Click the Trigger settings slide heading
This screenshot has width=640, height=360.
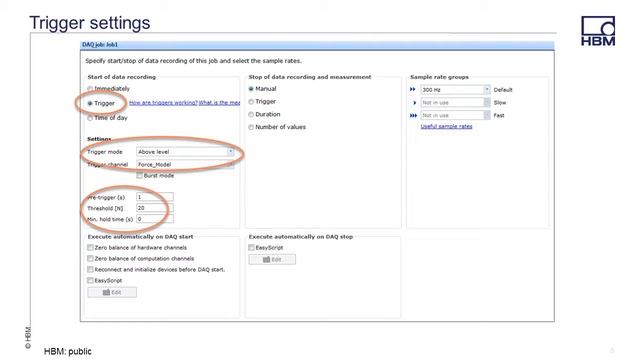point(90,22)
